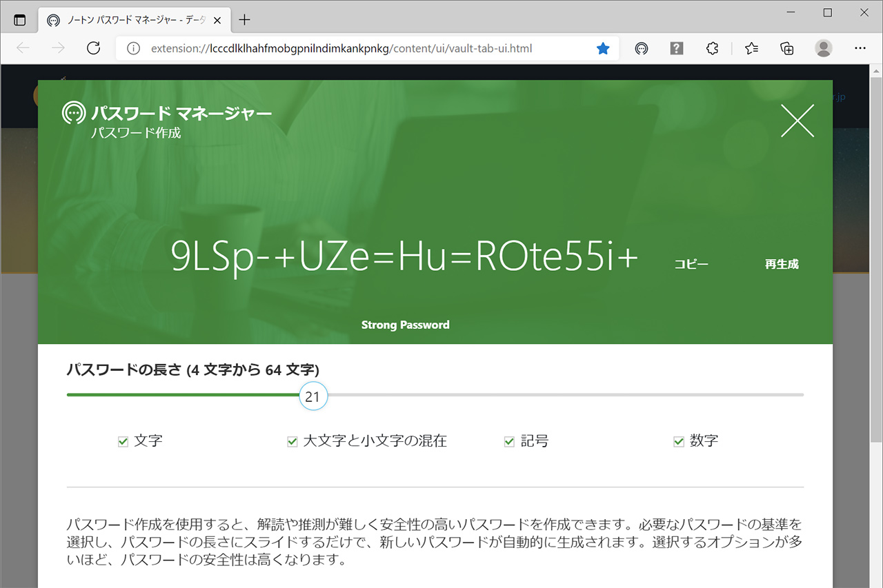
Task: Click the Strong Password strength label
Action: [406, 325]
